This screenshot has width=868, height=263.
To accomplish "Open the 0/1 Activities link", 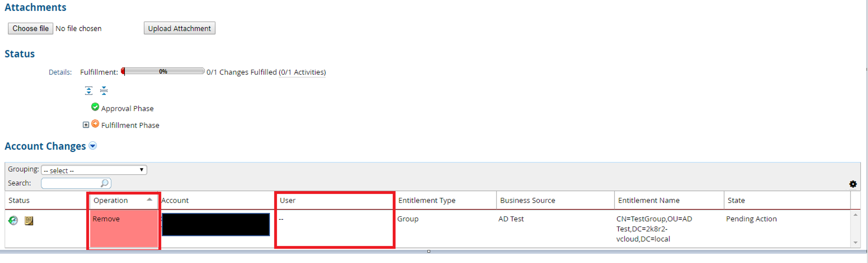I will click(303, 72).
